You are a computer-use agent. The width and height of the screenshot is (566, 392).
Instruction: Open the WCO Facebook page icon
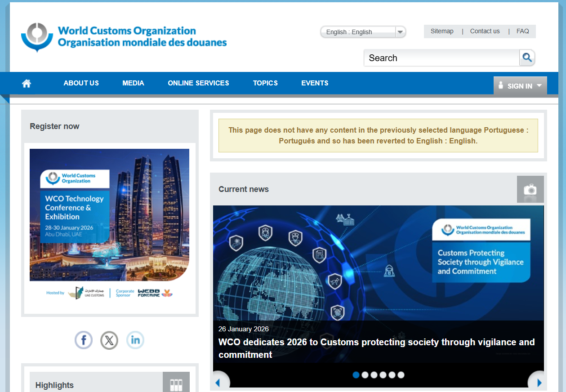point(84,340)
